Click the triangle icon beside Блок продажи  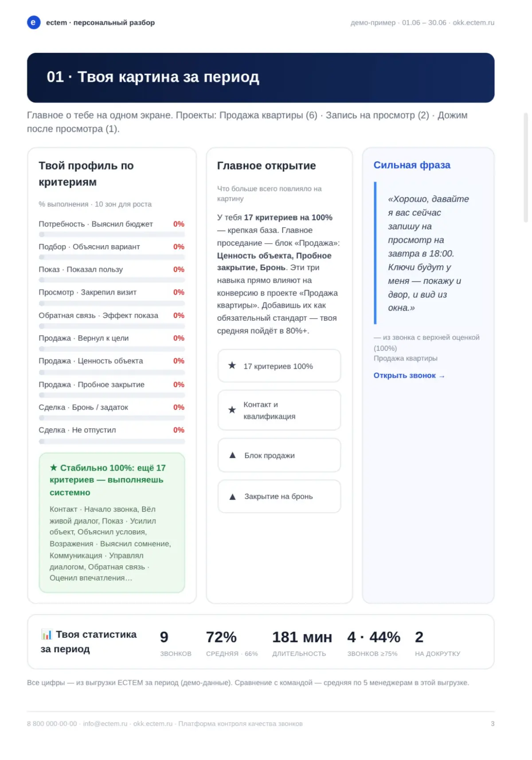click(x=232, y=455)
